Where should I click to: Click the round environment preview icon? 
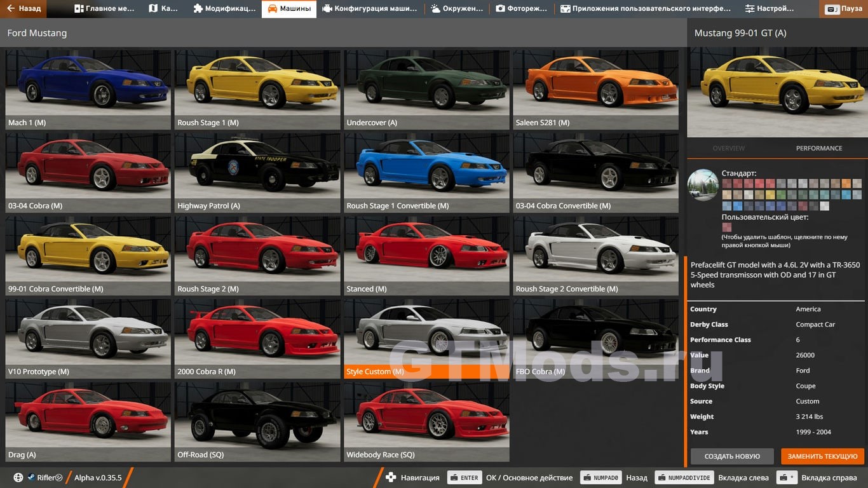[x=703, y=185]
